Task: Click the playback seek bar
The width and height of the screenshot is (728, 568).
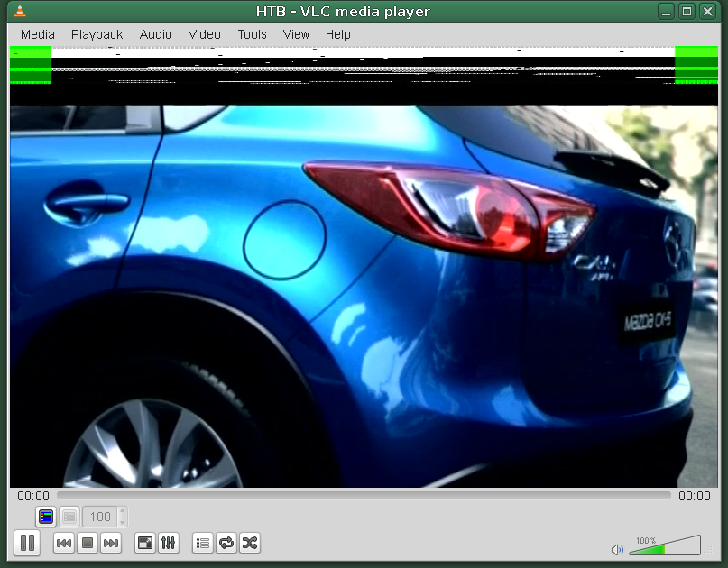Action: [364, 496]
